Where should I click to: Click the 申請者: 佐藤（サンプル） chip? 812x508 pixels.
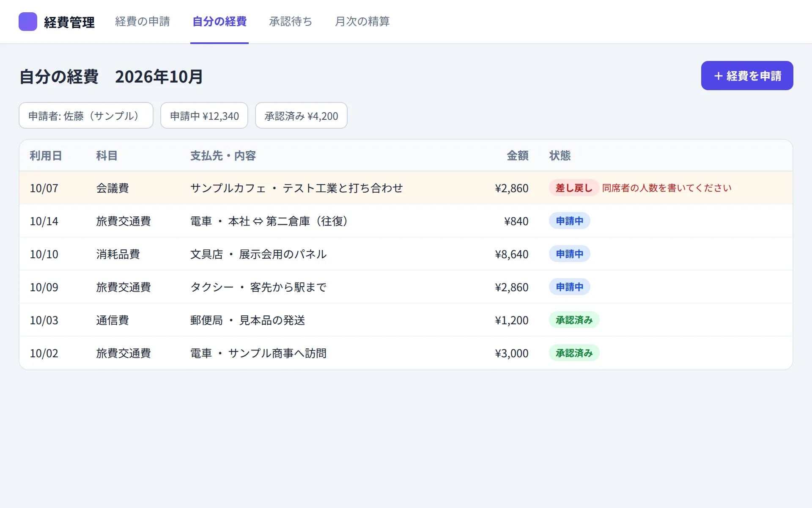(x=86, y=116)
